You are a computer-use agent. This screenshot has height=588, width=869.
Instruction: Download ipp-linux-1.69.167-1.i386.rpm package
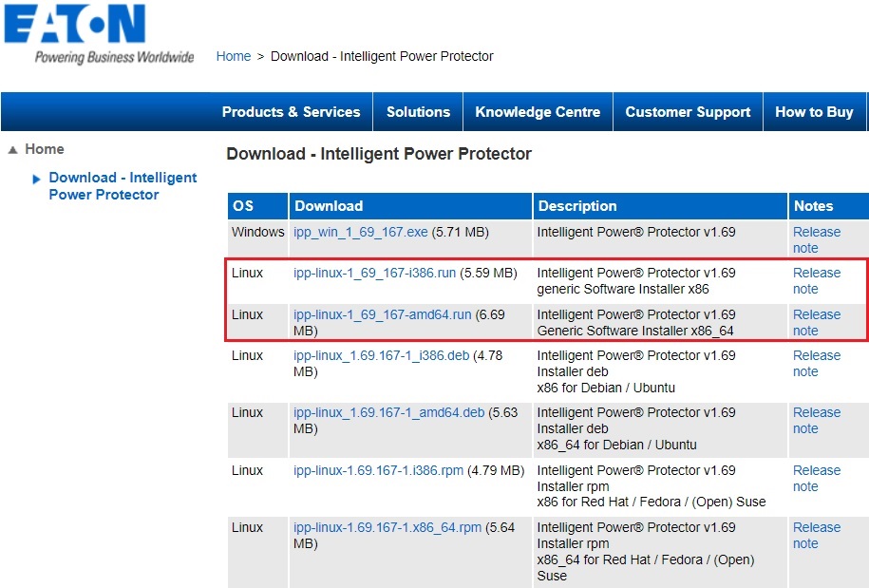click(x=378, y=470)
